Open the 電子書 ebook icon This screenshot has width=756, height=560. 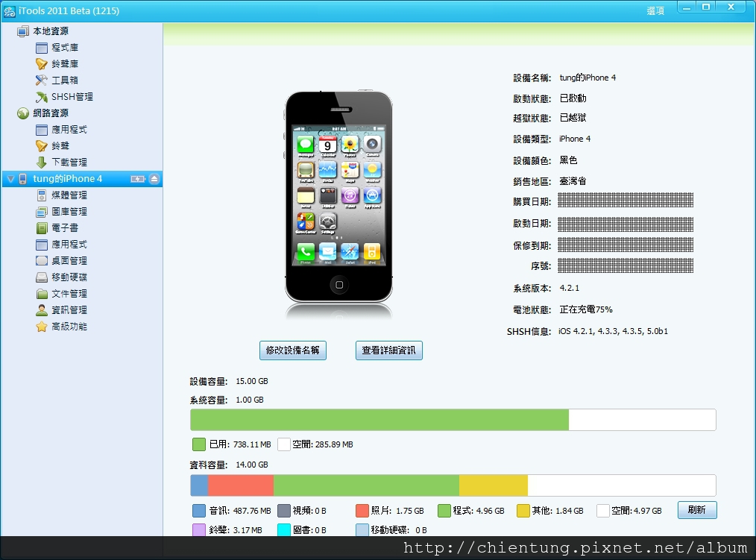[42, 228]
